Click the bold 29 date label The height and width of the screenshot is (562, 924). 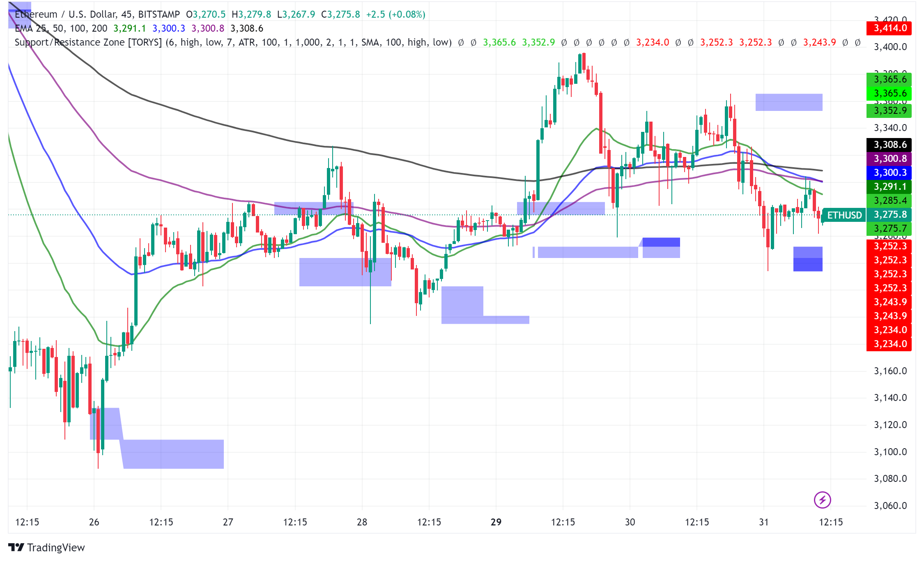point(496,522)
